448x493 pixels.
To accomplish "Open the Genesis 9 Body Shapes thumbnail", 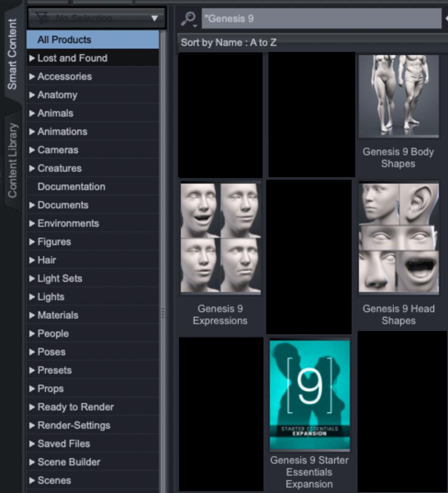I will (x=398, y=96).
